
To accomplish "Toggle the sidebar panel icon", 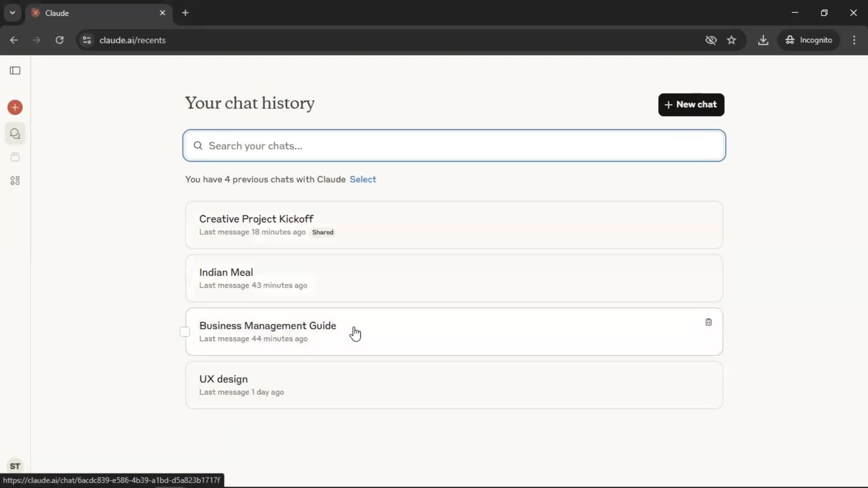I will (x=15, y=70).
